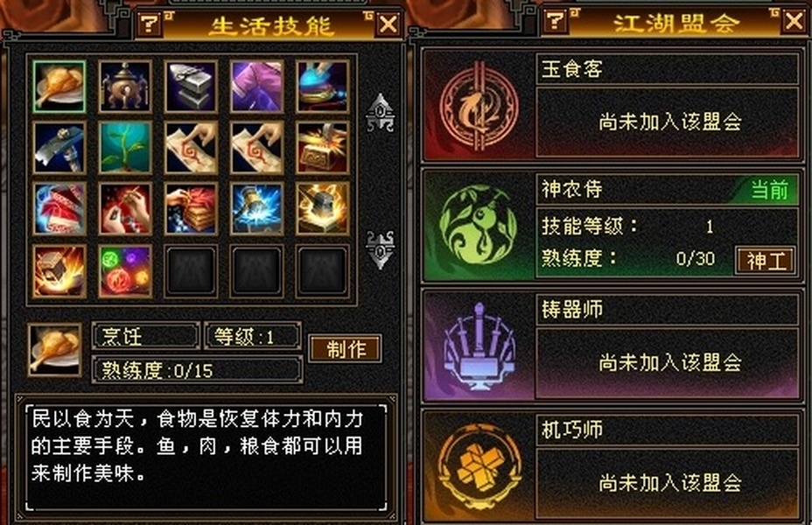Click the skill grid up arrow
The height and width of the screenshot is (525, 812).
pos(380,113)
